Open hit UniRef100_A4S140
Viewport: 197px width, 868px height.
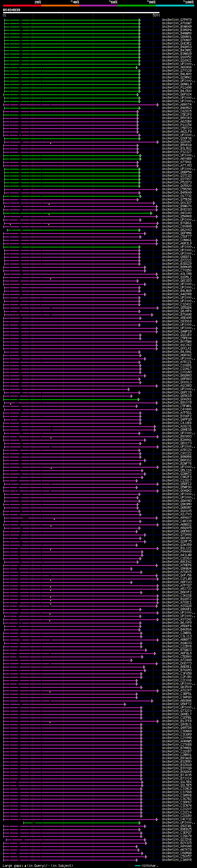coord(177,213)
